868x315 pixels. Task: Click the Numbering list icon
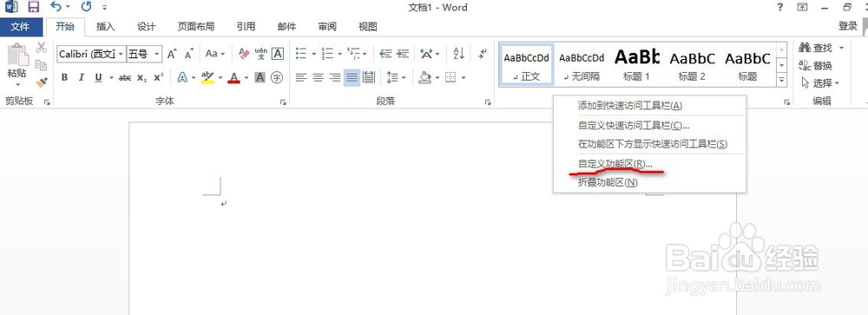click(x=328, y=54)
